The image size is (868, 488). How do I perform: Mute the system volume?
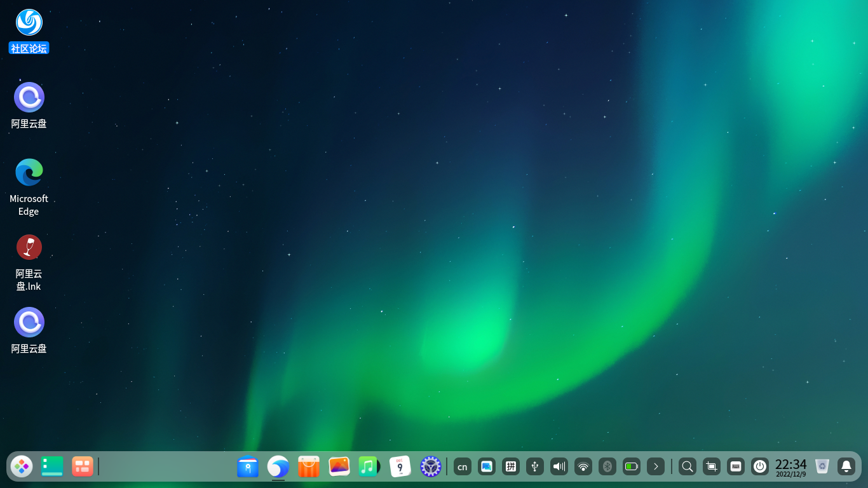tap(559, 466)
